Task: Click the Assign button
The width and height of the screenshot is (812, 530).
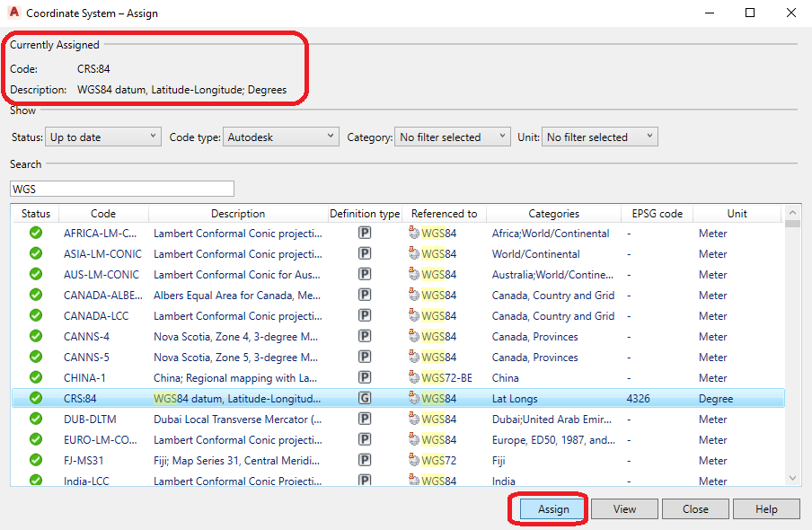Action: pos(553,509)
